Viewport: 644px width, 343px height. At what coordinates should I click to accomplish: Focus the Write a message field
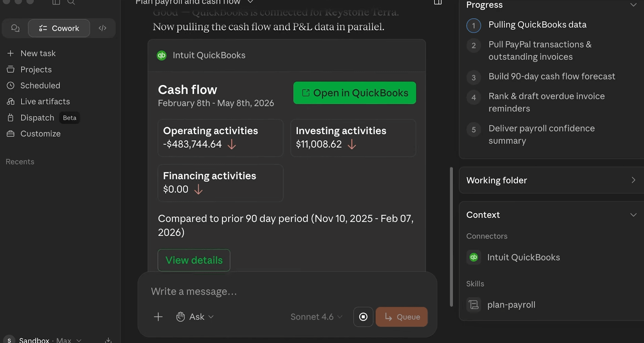pyautogui.click(x=287, y=291)
